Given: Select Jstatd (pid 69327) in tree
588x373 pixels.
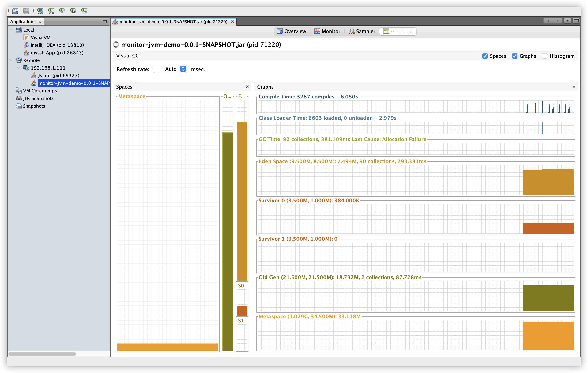Looking at the screenshot, I should [58, 75].
